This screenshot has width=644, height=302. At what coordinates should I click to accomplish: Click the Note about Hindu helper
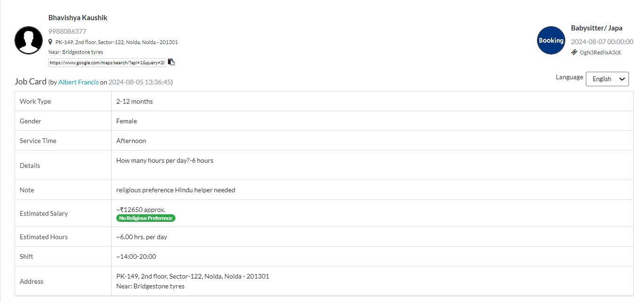pos(176,190)
